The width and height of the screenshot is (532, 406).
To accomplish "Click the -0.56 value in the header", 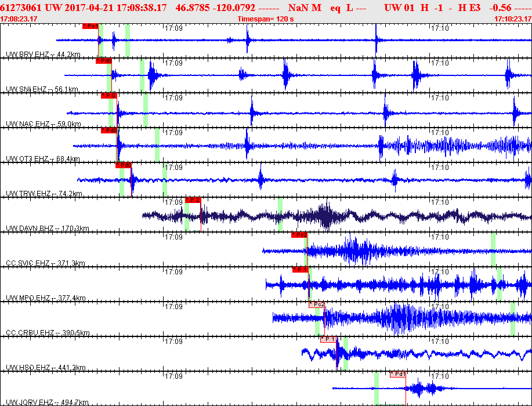I will click(501, 8).
